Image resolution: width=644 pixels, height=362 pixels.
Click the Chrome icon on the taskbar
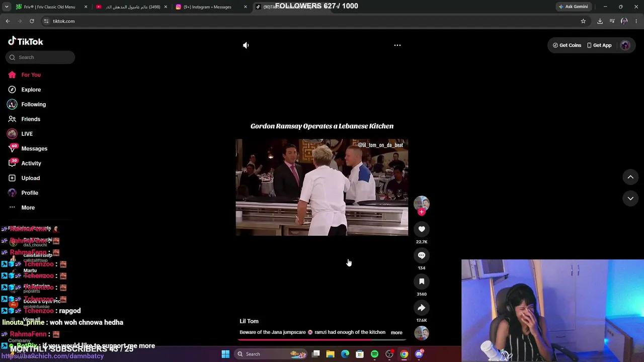(404, 354)
